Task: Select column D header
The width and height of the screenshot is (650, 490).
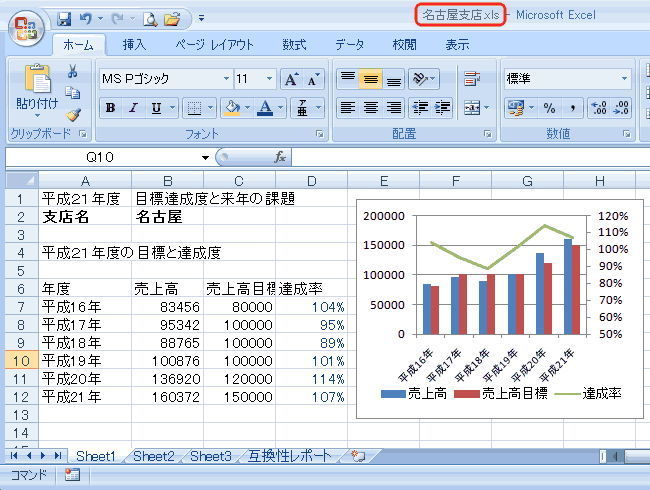Action: coord(311,181)
